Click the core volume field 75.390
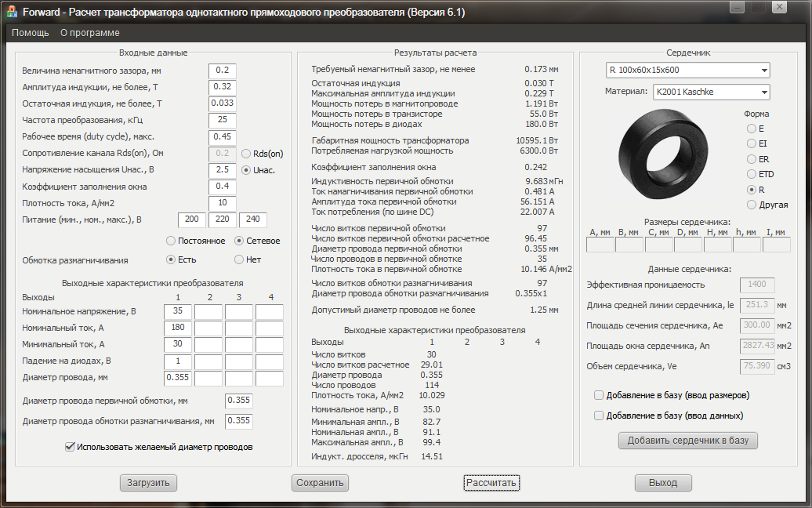Viewport: 812px width, 508px height. [757, 366]
